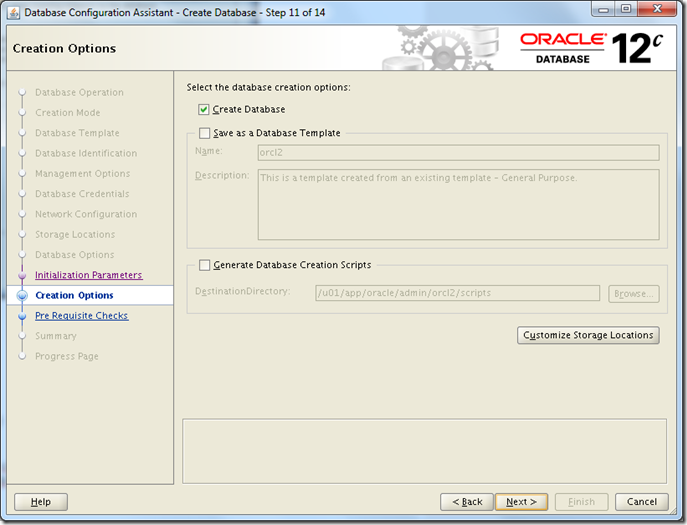Click the Database Operation step label
Viewport: 687px width, 525px height.
point(79,92)
